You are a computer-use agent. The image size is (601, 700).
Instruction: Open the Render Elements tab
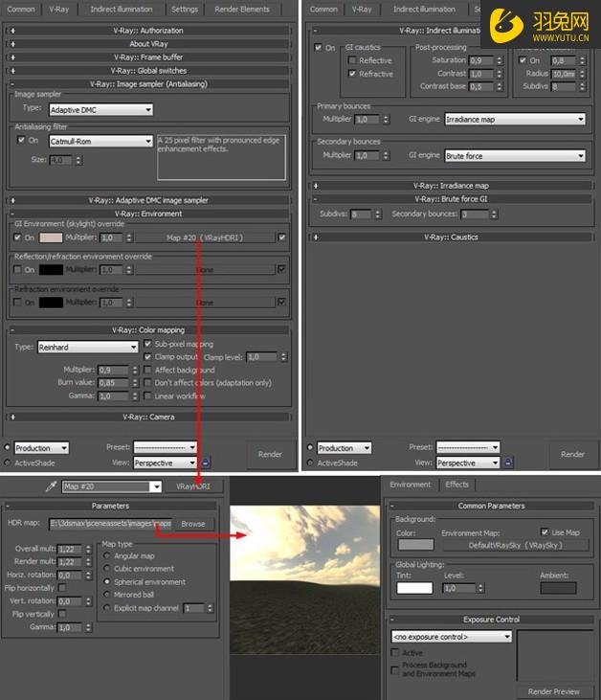click(x=242, y=9)
